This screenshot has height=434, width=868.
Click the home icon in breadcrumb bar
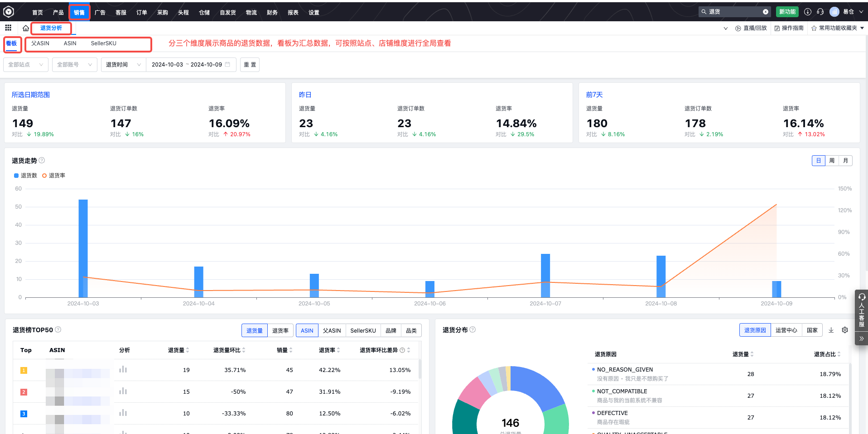(x=26, y=28)
